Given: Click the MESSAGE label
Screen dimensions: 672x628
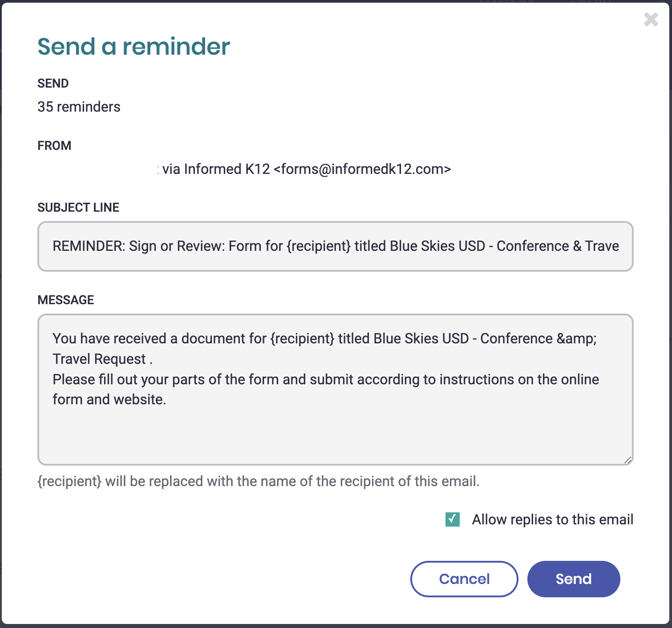Looking at the screenshot, I should pos(66,300).
